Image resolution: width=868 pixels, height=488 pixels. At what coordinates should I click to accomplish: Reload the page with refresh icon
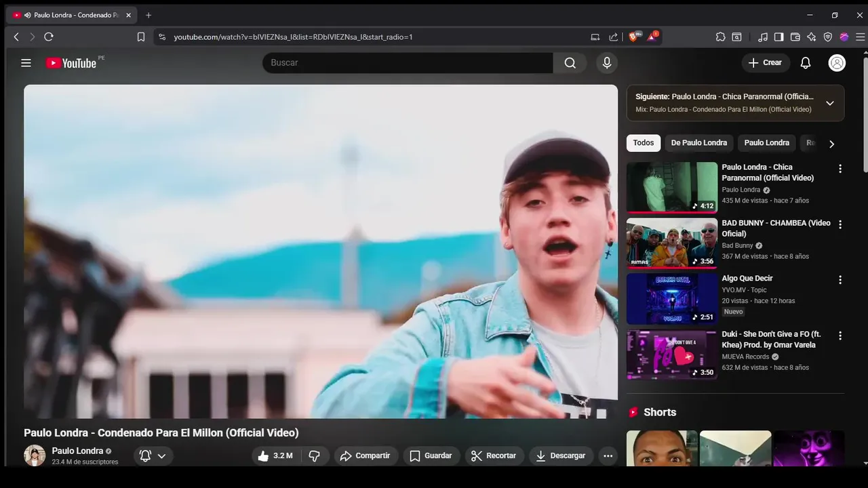(49, 37)
